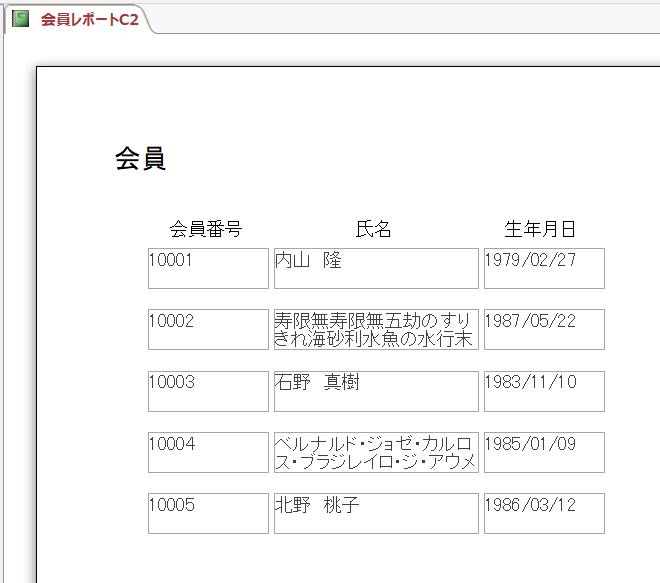
Task: Select birthdate field 1983/11/10
Action: (x=544, y=391)
